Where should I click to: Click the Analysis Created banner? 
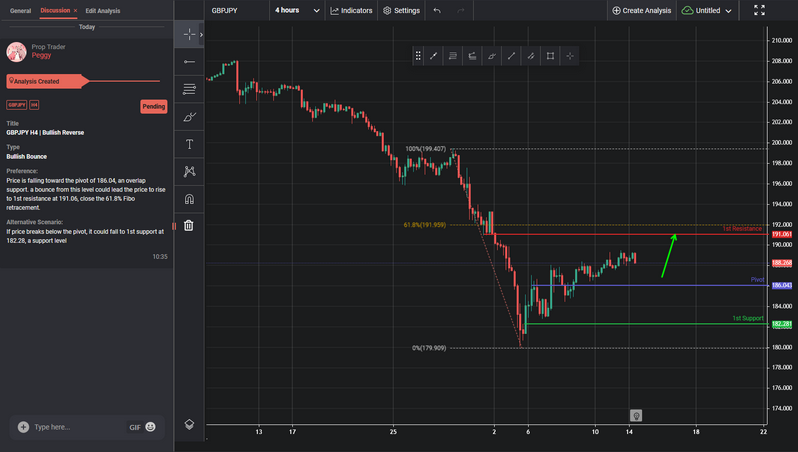click(x=46, y=81)
